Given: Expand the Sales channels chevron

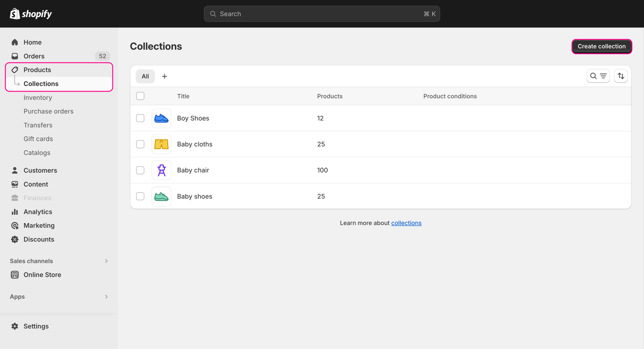Looking at the screenshot, I should [x=106, y=261].
